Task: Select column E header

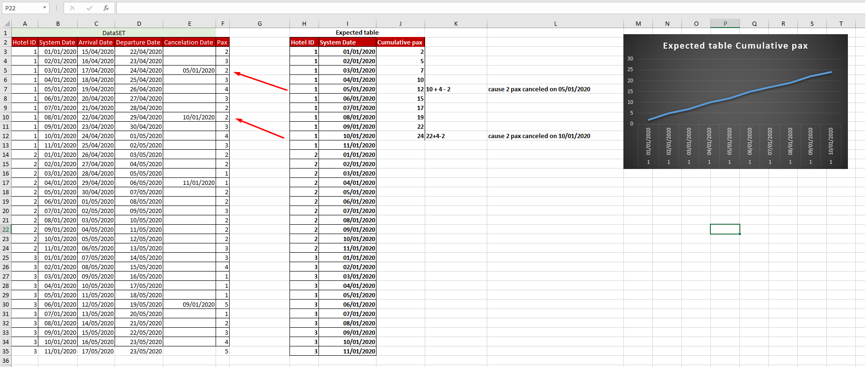Action: [189, 23]
